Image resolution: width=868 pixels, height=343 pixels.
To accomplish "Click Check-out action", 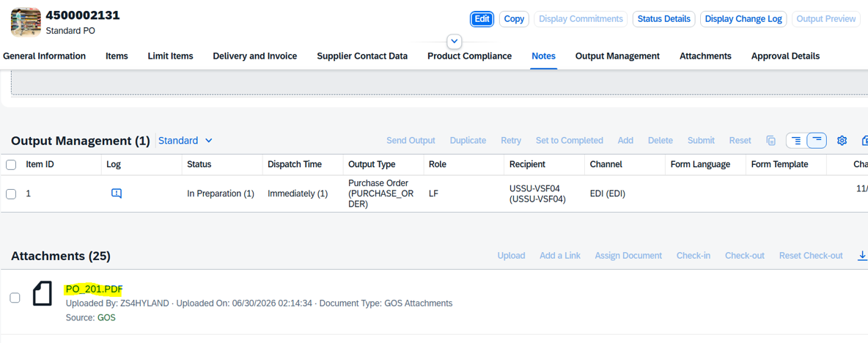I will click(x=745, y=256).
